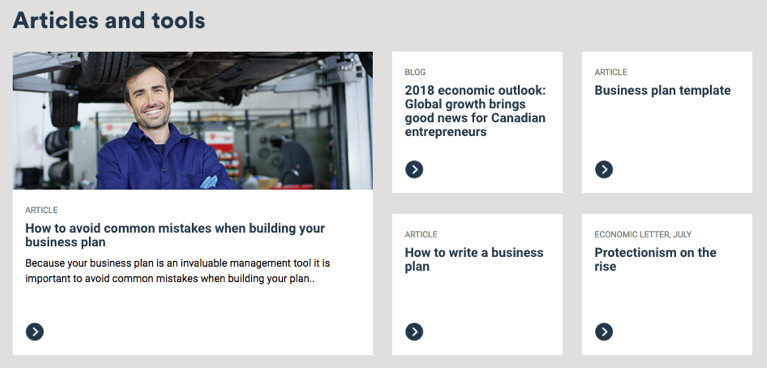
Task: Click ARTICLE label above Business plan template
Action: pos(610,72)
